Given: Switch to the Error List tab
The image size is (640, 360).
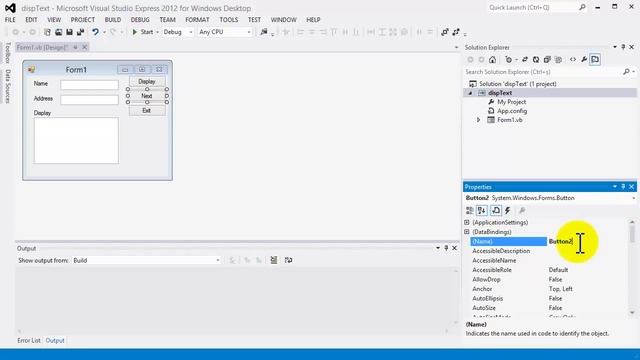Looking at the screenshot, I should [x=29, y=340].
